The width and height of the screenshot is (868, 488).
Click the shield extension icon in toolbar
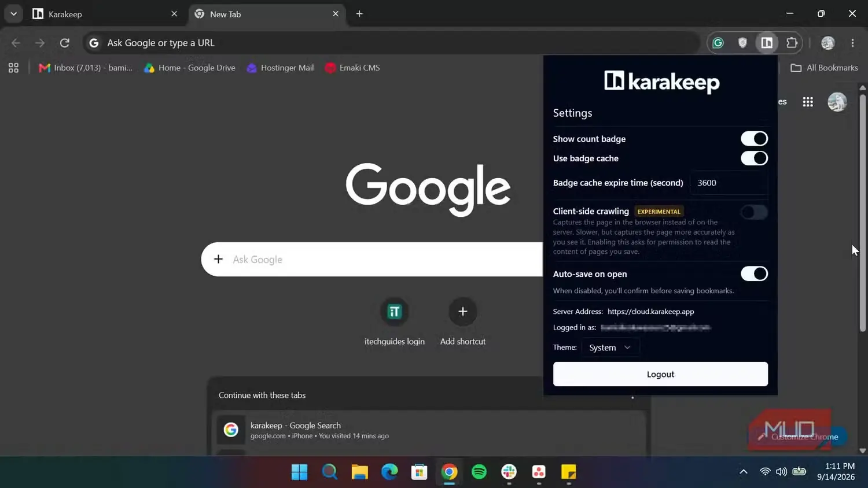click(x=742, y=43)
